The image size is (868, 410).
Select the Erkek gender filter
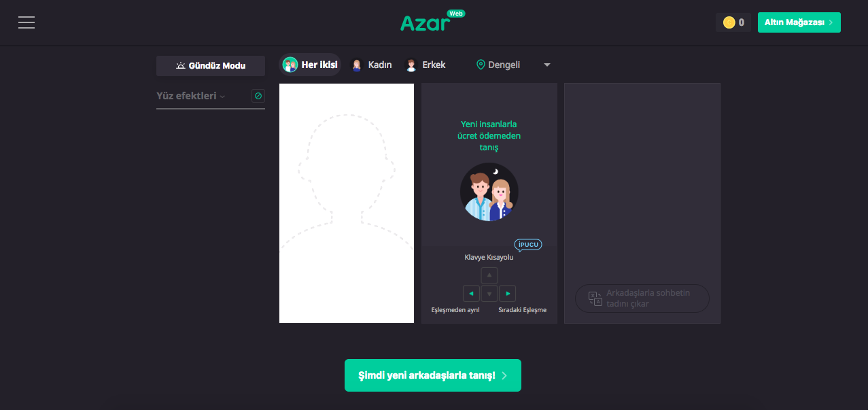[x=426, y=65]
